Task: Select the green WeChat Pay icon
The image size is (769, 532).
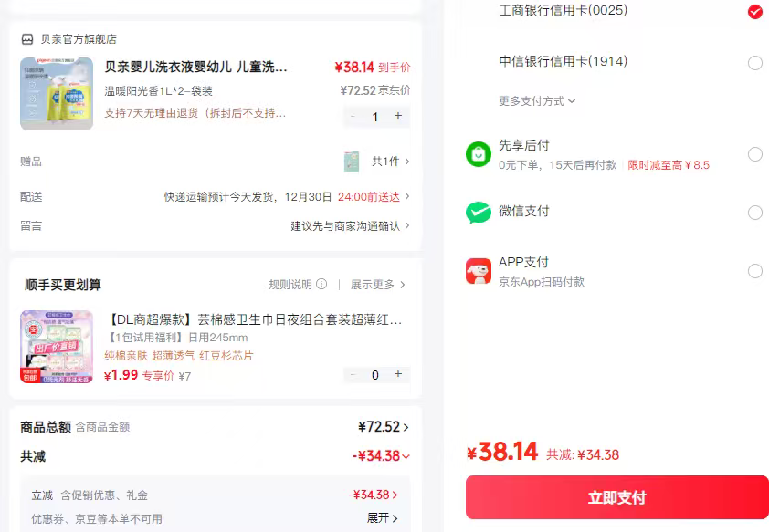Action: point(478,211)
